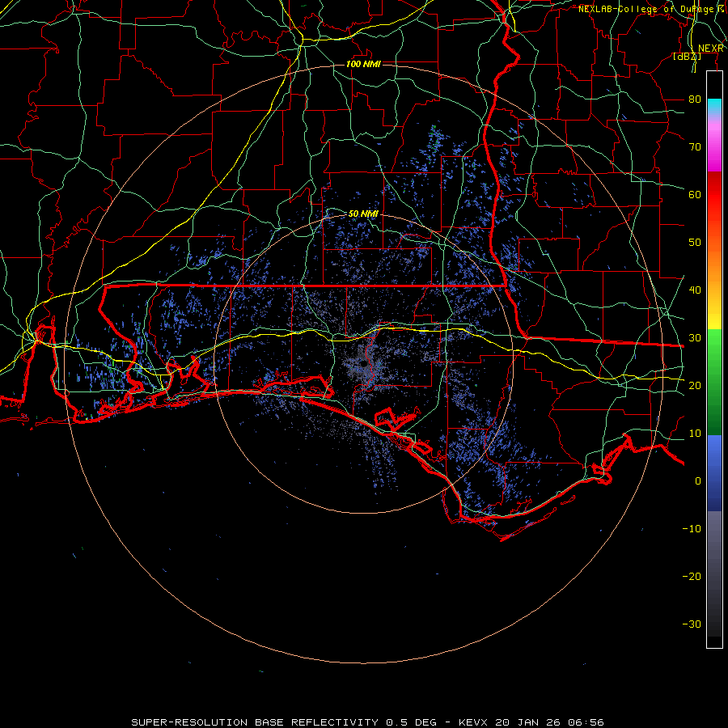The width and height of the screenshot is (728, 728).
Task: Click the "-20" value on dBZ scale
Action: [692, 577]
